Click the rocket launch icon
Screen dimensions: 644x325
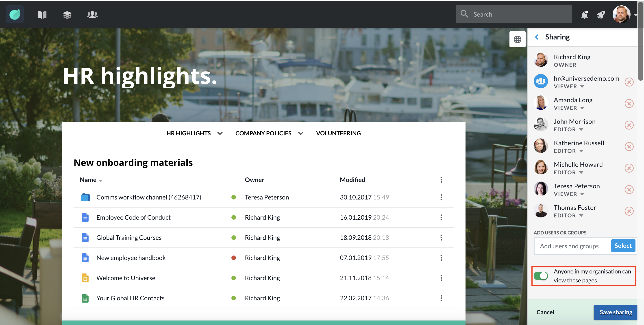tap(601, 15)
